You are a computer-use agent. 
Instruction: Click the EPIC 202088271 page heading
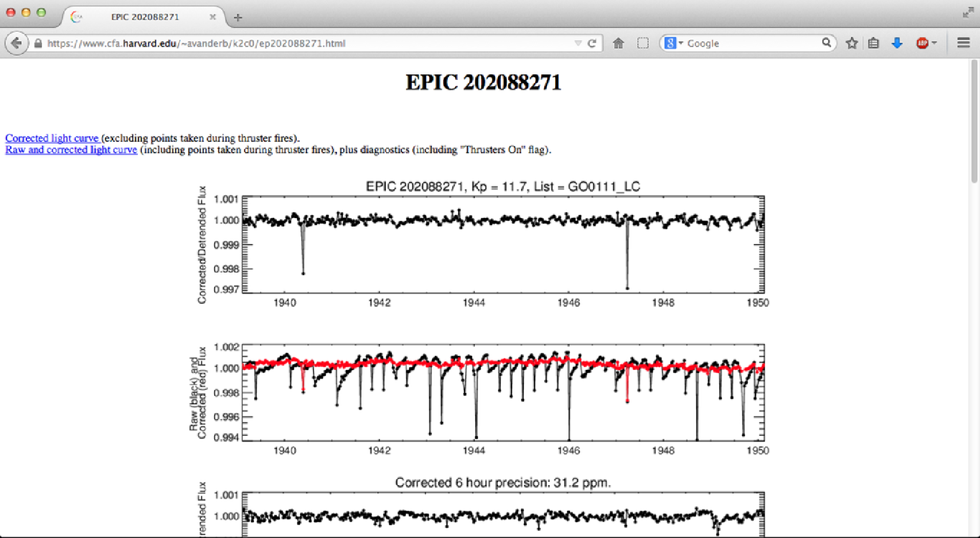[x=483, y=82]
